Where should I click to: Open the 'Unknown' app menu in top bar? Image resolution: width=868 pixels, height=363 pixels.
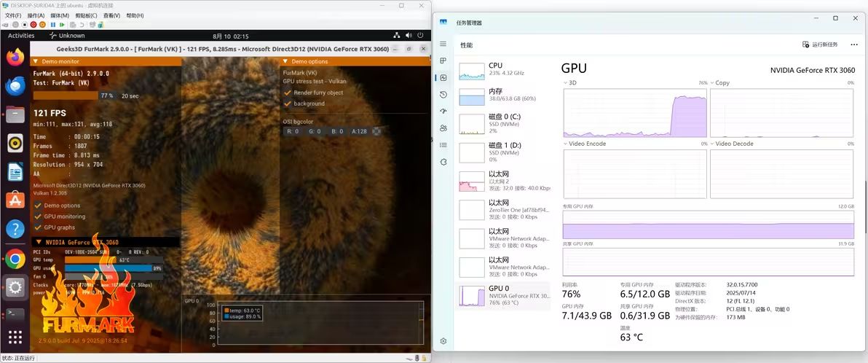tap(67, 36)
